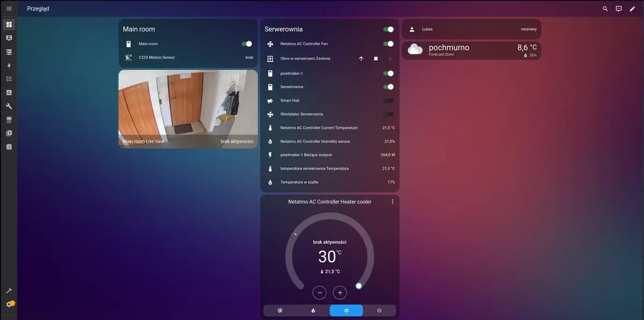Open the History panel in the sidebar

pos(9,92)
